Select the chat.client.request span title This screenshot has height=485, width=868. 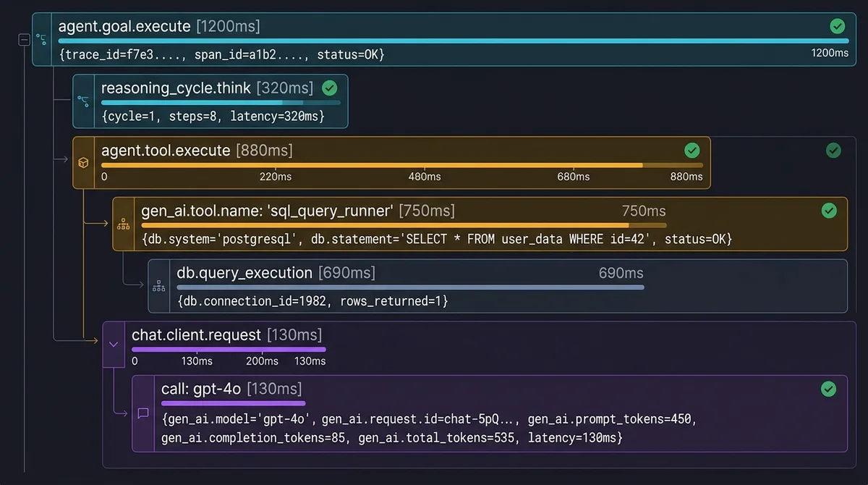pyautogui.click(x=196, y=335)
